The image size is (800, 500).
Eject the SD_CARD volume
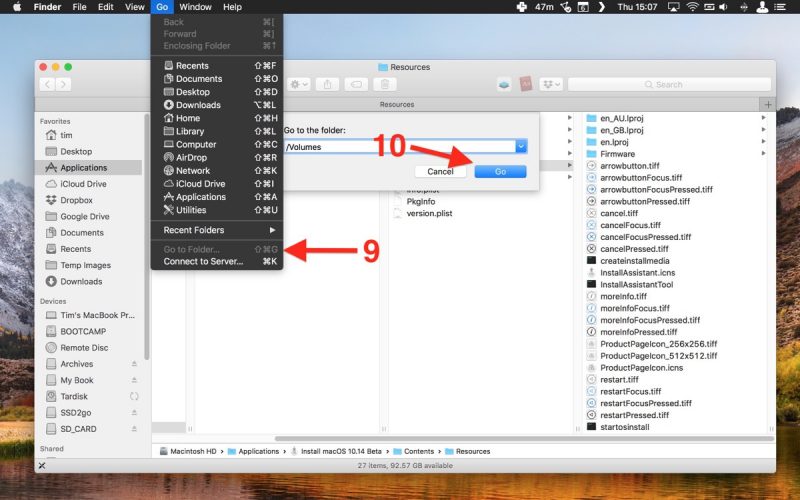[x=134, y=429]
